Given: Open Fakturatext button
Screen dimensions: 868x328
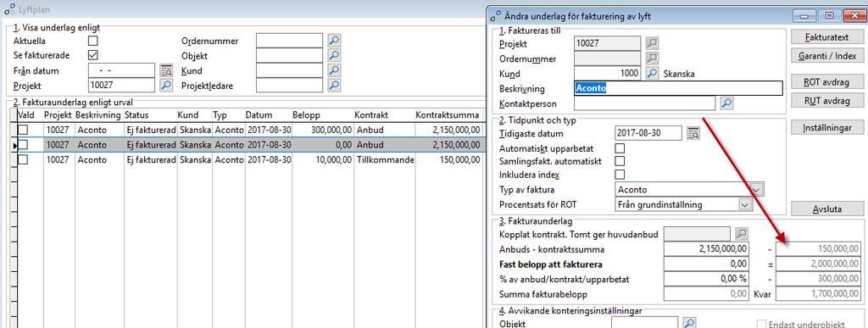Looking at the screenshot, I should pyautogui.click(x=827, y=37).
